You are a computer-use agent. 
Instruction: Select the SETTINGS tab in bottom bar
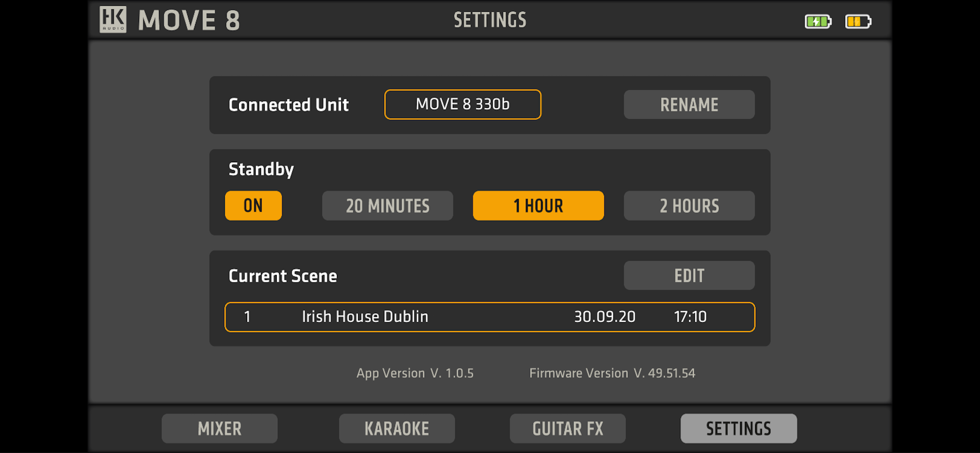click(738, 428)
